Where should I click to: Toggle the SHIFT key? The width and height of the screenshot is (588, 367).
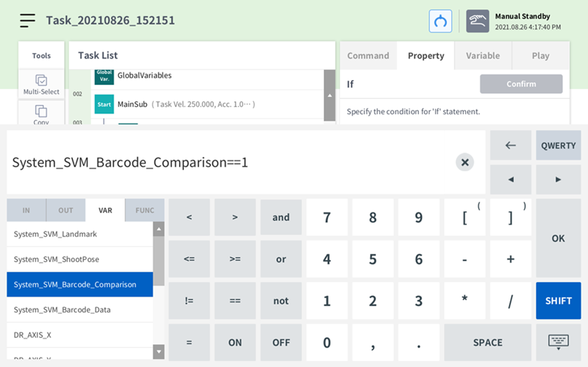pos(558,301)
